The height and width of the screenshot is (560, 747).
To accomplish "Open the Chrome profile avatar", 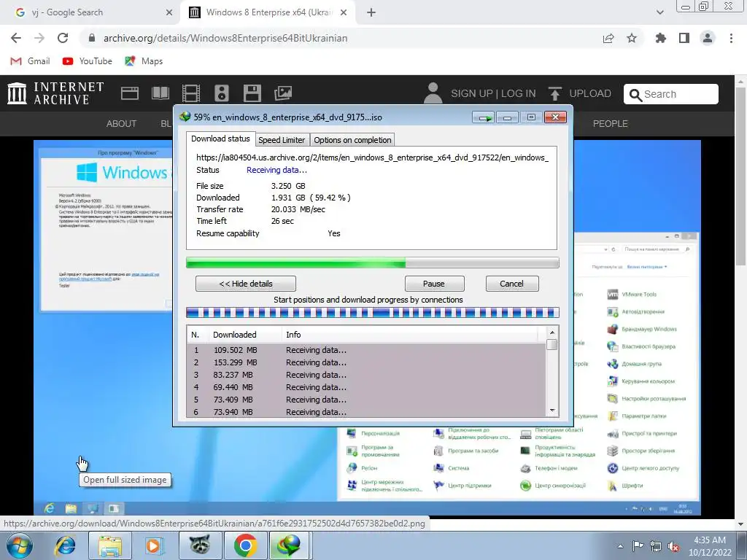I will (x=708, y=38).
